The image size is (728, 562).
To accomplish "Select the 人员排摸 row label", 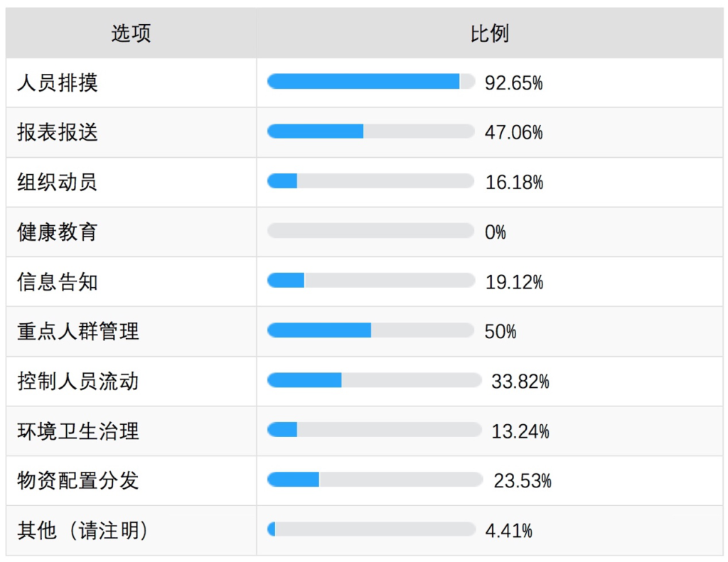I will pyautogui.click(x=58, y=82).
